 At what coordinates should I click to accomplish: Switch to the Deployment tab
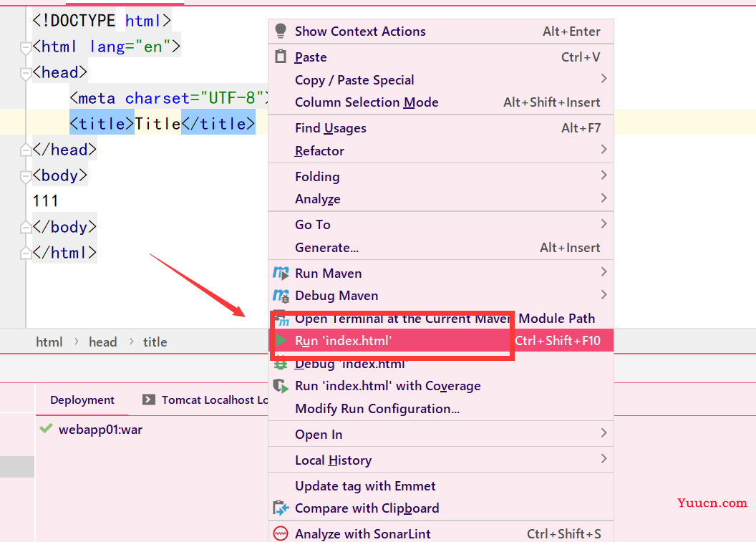(82, 400)
